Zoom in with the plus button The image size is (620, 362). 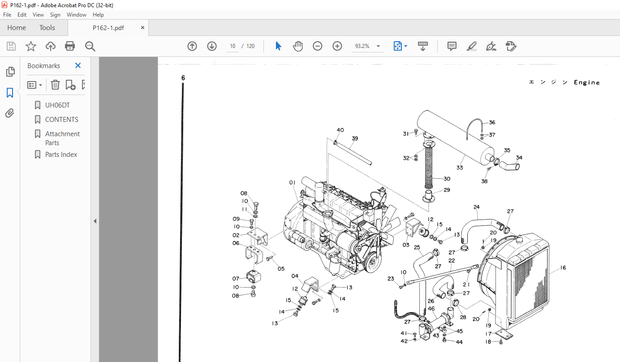coord(337,46)
